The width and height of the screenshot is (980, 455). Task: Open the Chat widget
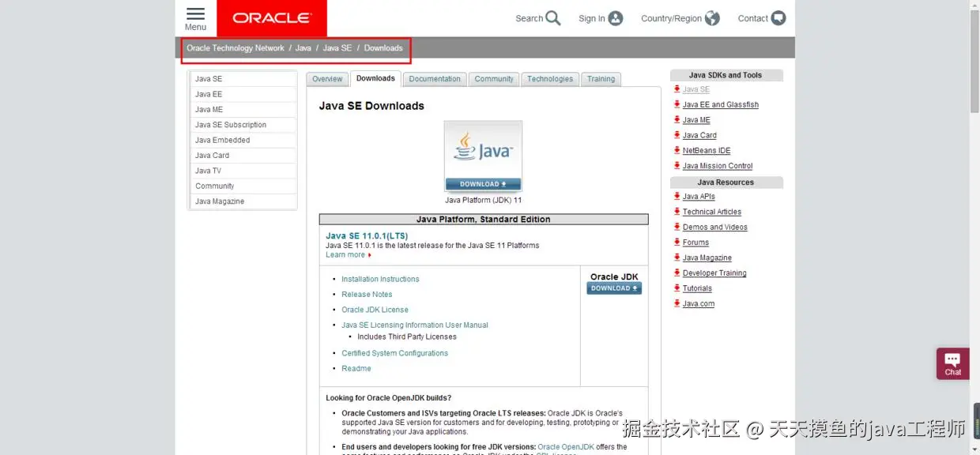[x=953, y=363]
